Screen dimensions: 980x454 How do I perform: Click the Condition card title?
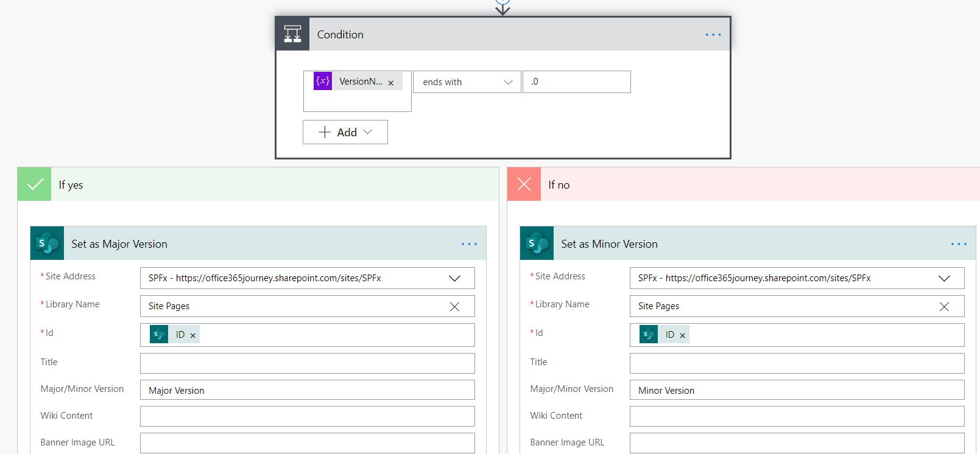point(340,35)
